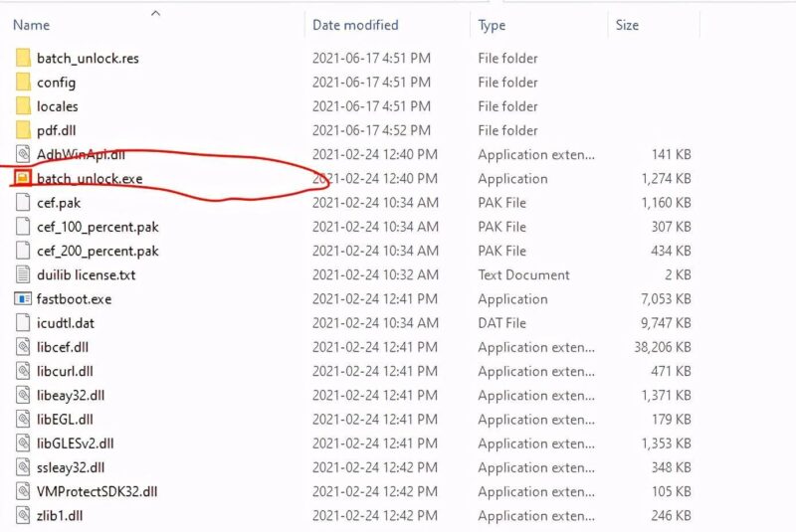The image size is (796, 532).
Task: Click the batch_unlock.exe application icon
Action: [23, 179]
